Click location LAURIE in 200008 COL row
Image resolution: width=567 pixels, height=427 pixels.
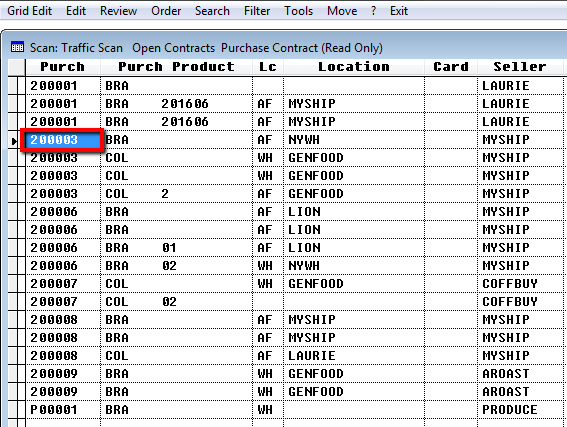pos(354,356)
